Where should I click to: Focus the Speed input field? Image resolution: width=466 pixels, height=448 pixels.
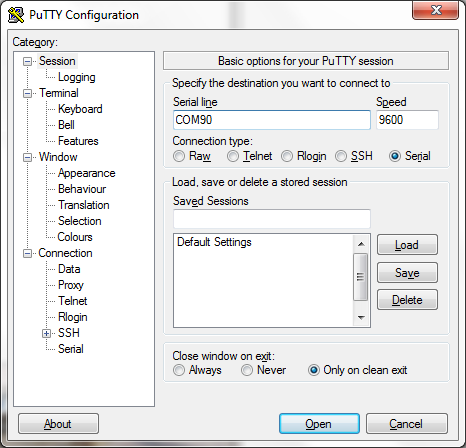(407, 120)
